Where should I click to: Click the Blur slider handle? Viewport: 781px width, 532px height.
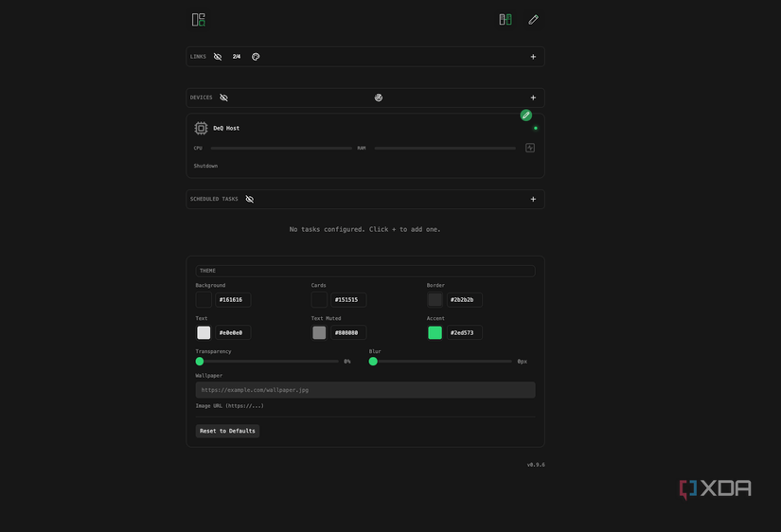[373, 362]
